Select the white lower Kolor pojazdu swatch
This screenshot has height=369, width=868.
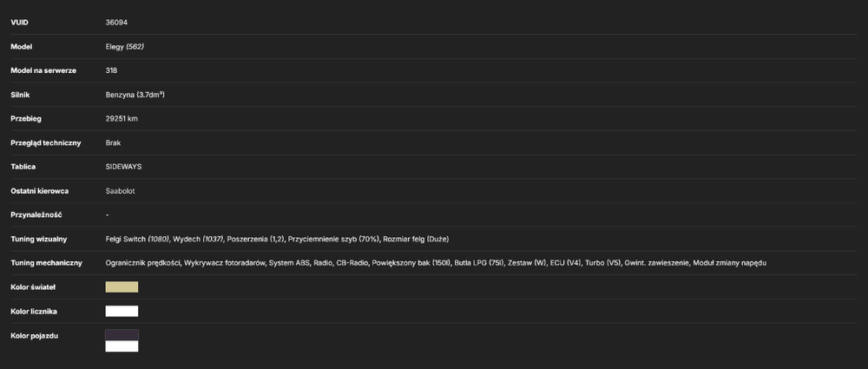point(122,346)
